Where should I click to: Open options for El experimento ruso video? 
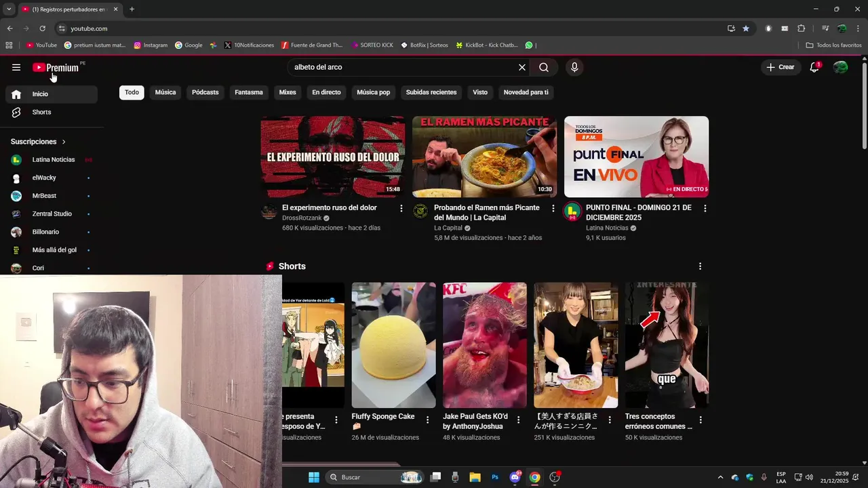[x=401, y=209]
